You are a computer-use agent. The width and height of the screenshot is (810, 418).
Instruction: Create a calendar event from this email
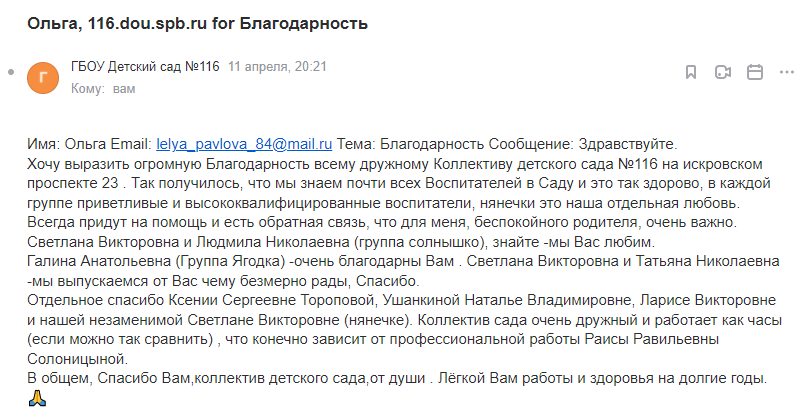pos(755,72)
